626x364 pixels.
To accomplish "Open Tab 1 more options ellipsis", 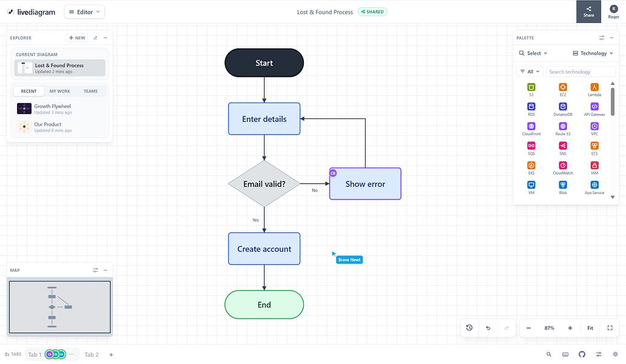I will click(72, 354).
